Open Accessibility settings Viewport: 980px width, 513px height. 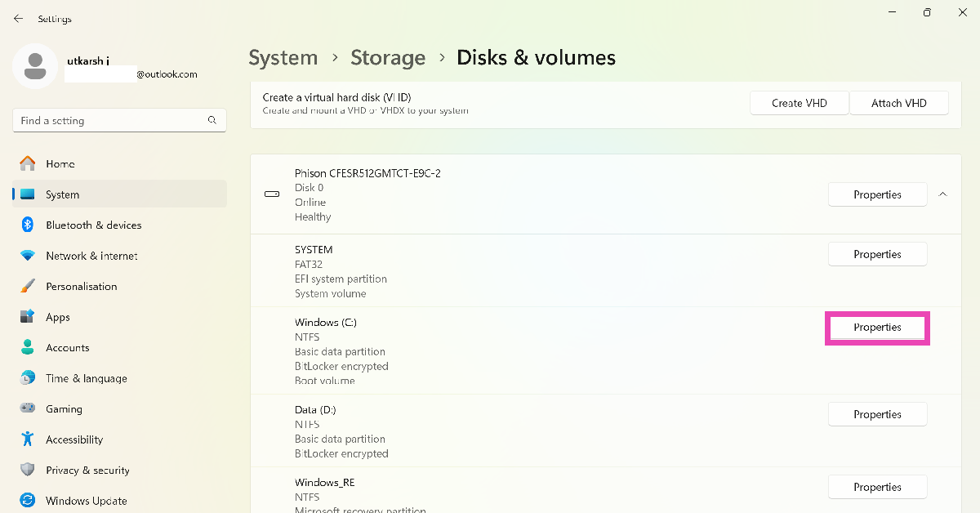73,439
